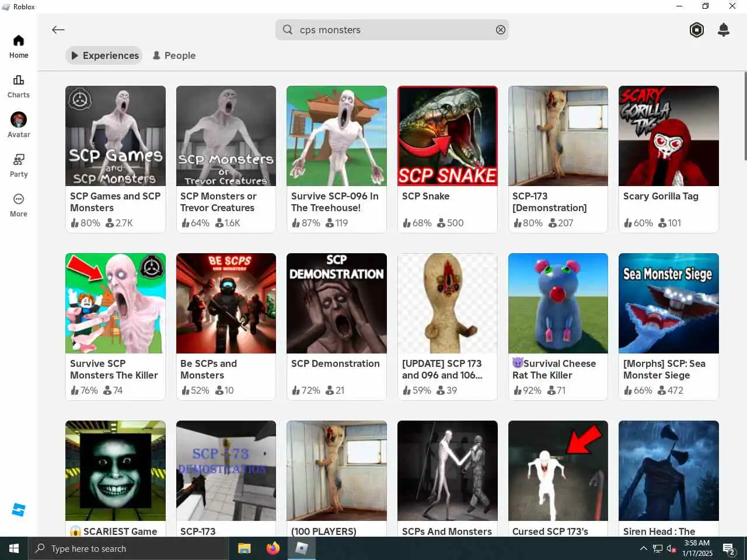
Task: Click the 3:58 AM taskbar clock
Action: [697, 543]
